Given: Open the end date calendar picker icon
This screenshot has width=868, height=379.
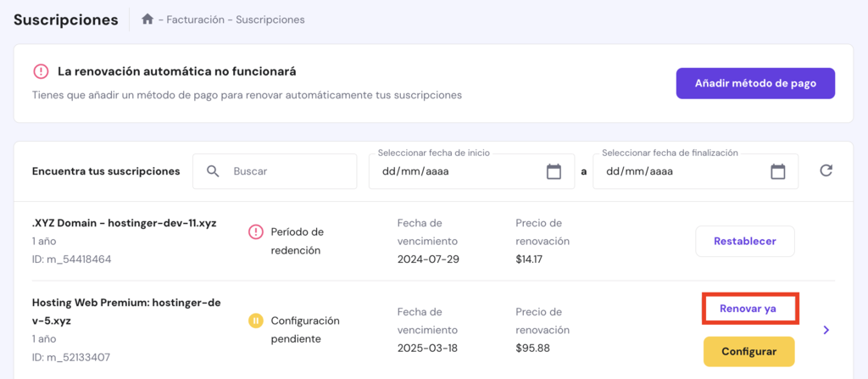Looking at the screenshot, I should coord(777,171).
